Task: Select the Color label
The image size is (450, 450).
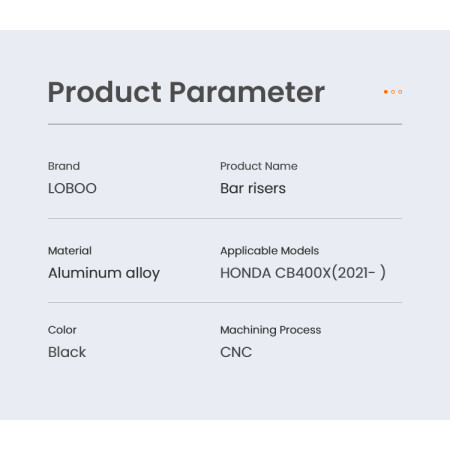Action: point(62,330)
